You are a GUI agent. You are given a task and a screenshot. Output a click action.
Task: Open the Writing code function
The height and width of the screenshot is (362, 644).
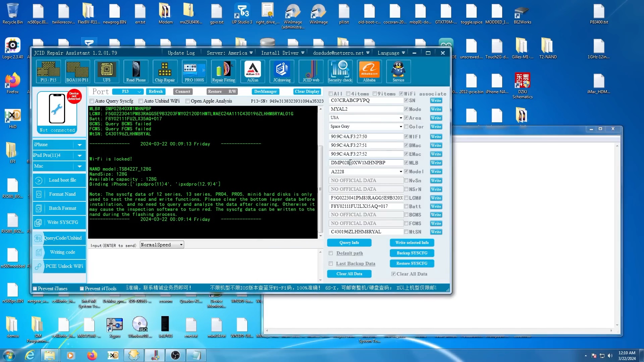click(x=59, y=252)
